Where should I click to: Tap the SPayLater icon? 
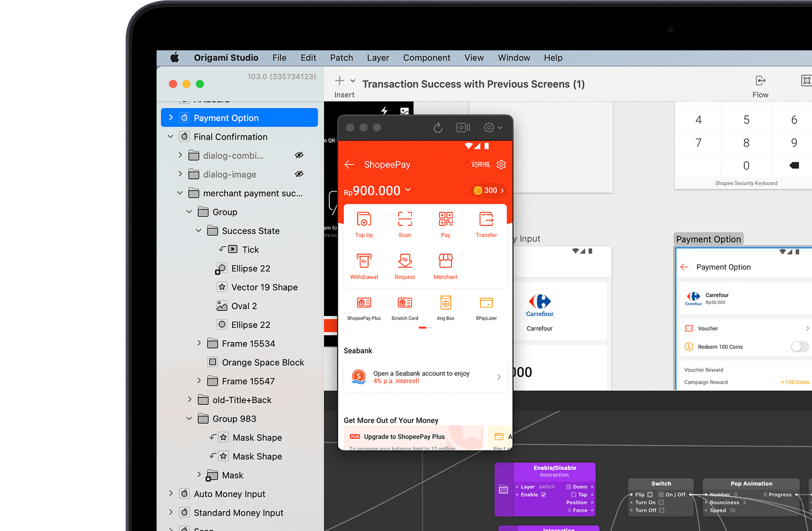coord(486,303)
